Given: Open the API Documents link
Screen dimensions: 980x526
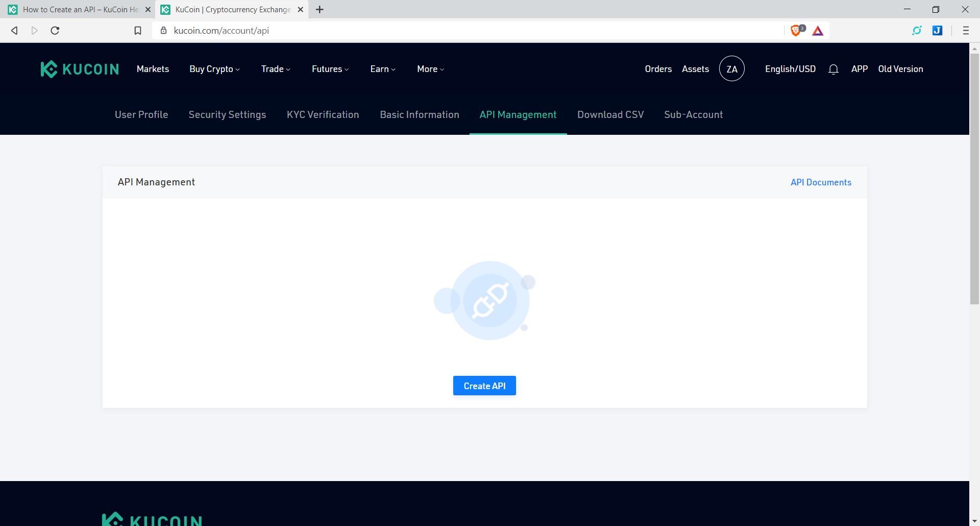Looking at the screenshot, I should coord(821,182).
